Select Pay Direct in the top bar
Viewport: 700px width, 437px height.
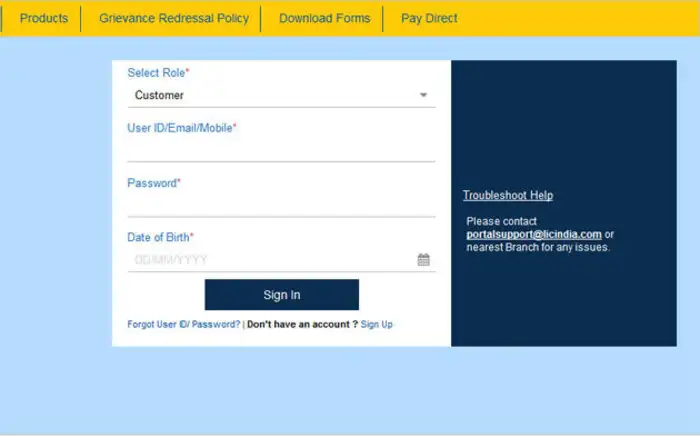point(429,18)
